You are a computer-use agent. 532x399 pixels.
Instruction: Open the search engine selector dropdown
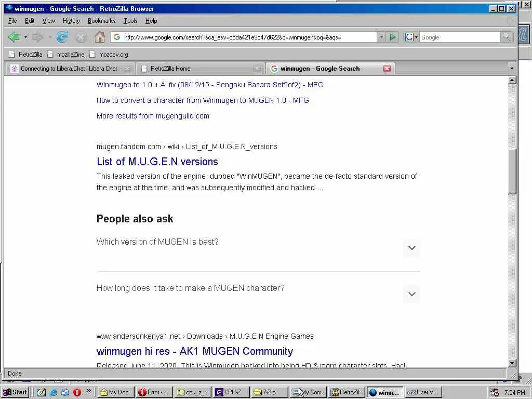(x=411, y=37)
